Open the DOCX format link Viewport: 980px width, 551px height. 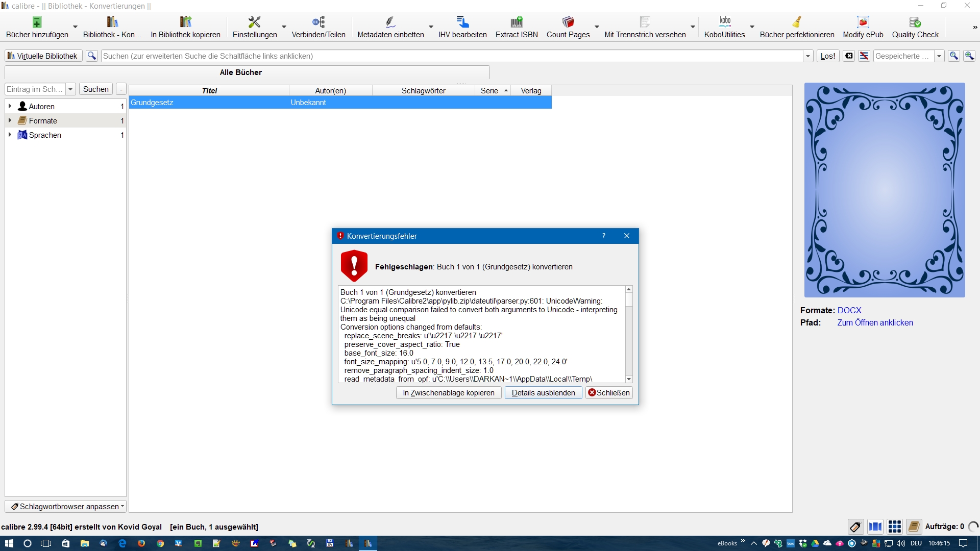[x=849, y=310]
